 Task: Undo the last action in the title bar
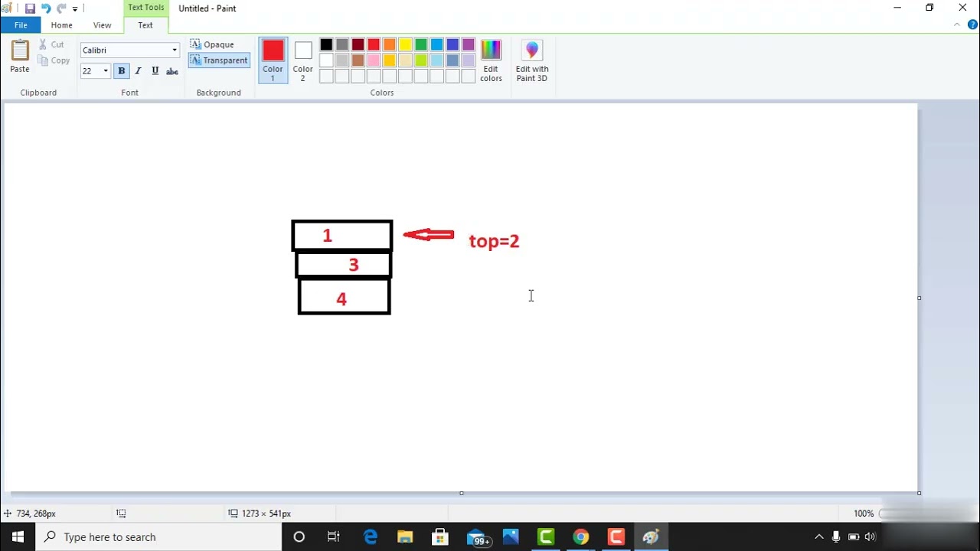pyautogui.click(x=45, y=8)
